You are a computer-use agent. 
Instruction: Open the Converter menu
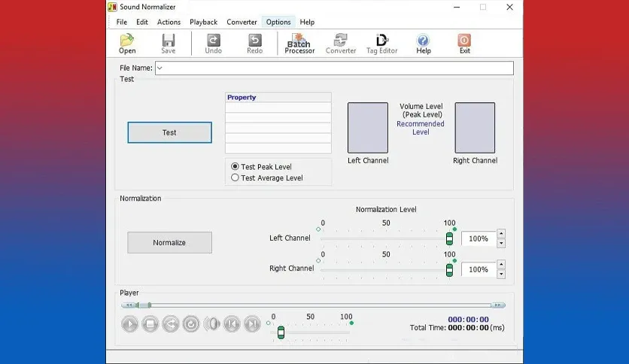click(242, 22)
